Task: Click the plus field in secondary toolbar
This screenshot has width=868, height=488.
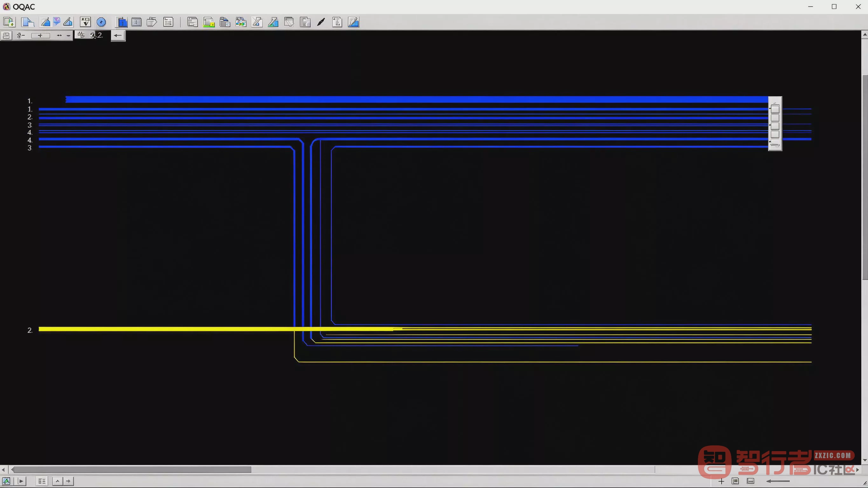Action: click(x=40, y=36)
